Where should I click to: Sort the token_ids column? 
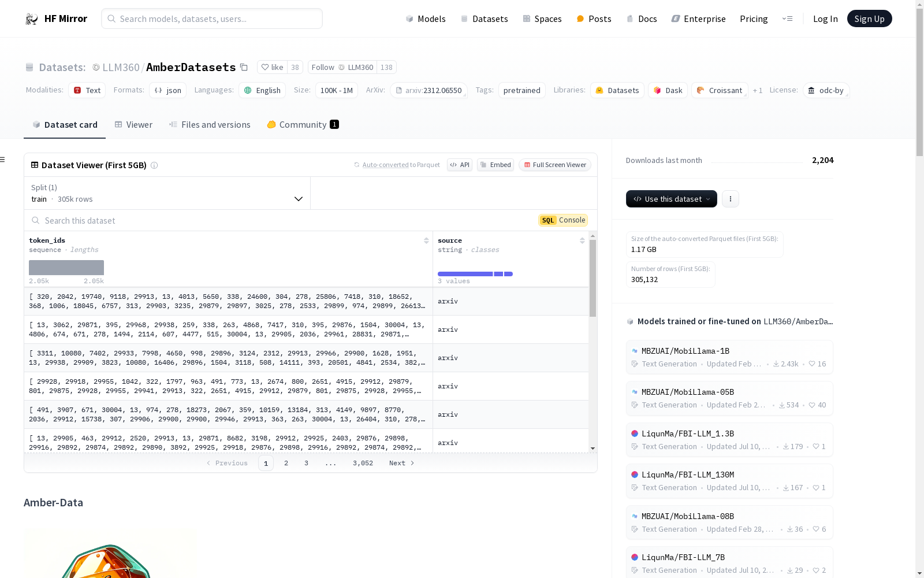tap(426, 240)
